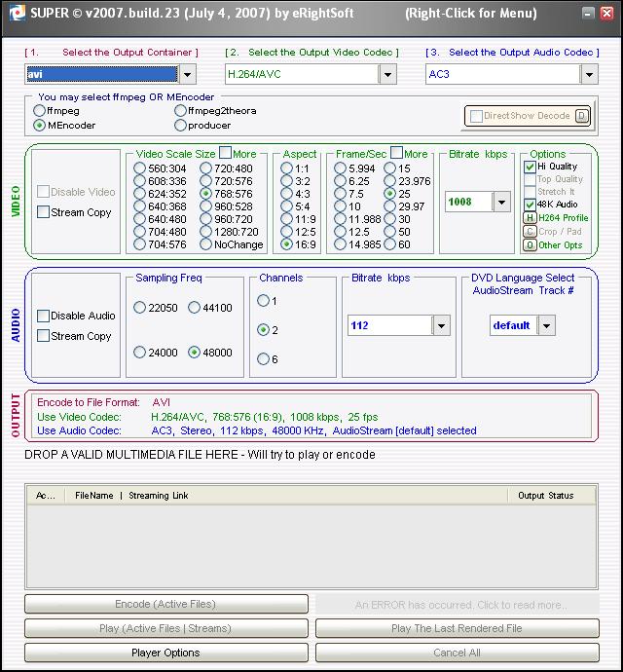
Task: Open the Output Container dropdown arrow
Action: click(x=187, y=75)
